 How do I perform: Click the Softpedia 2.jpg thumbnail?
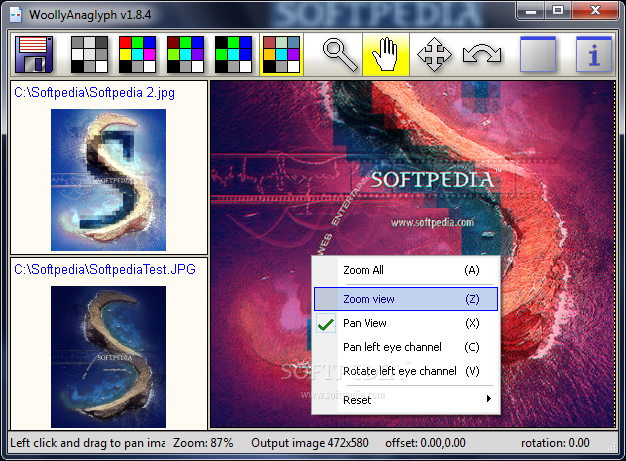tap(108, 180)
